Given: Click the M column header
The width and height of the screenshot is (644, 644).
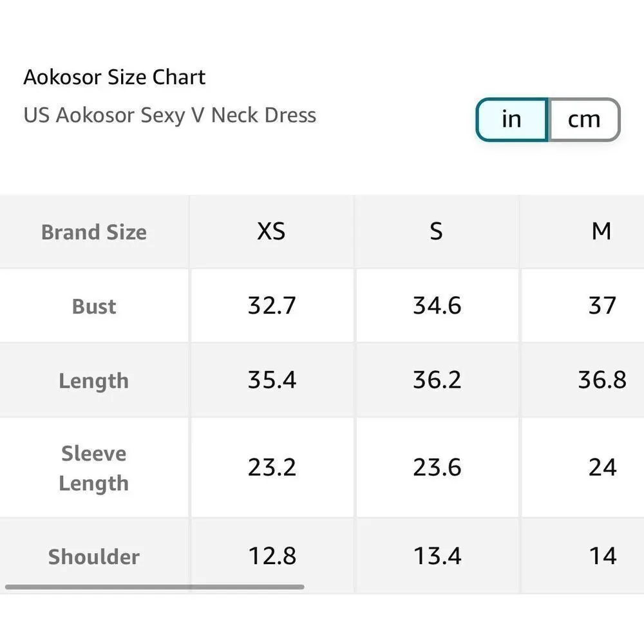Looking at the screenshot, I should click(x=602, y=231).
